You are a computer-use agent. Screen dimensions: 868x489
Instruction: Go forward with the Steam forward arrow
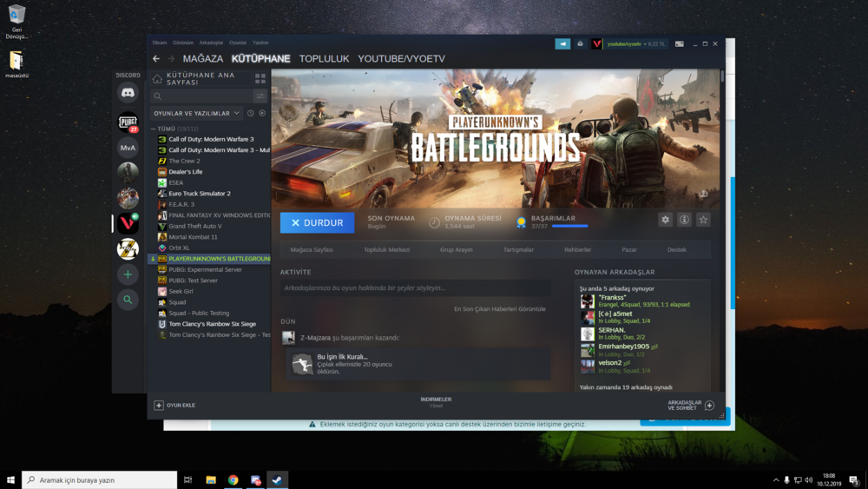coord(170,59)
